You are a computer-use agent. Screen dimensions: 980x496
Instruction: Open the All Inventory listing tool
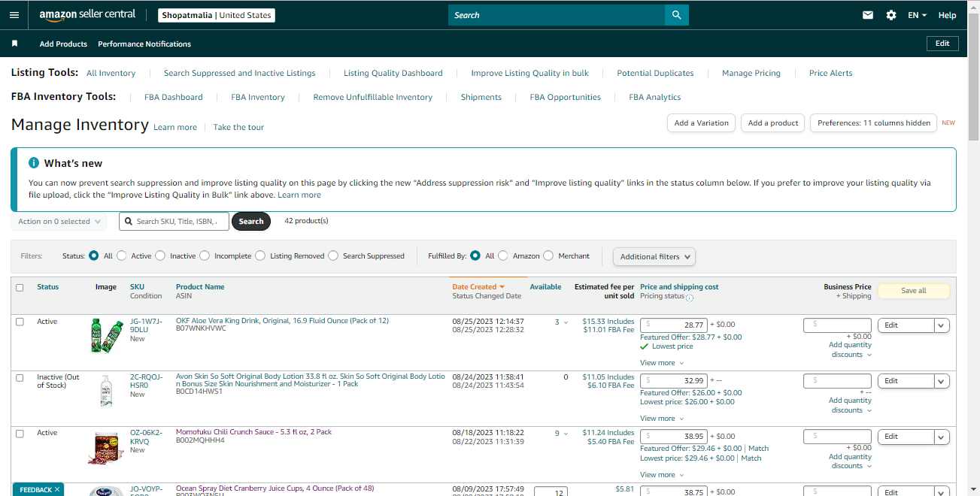tap(111, 74)
